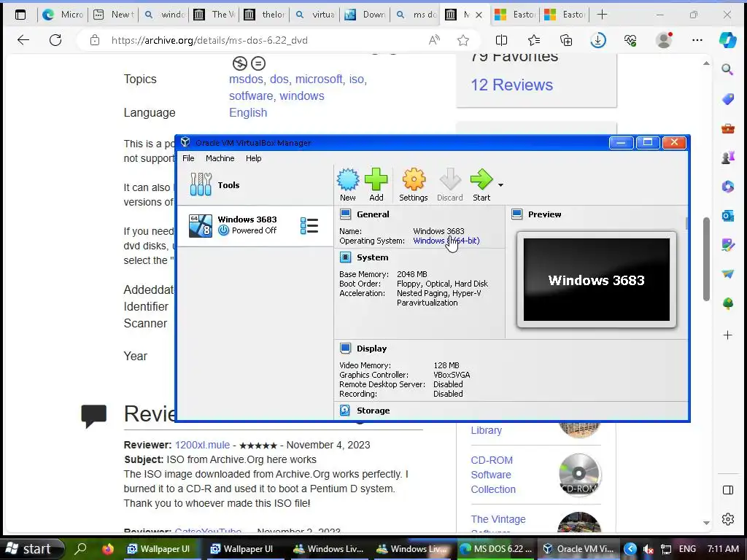Open the Edge tab actions menu icon
The image size is (747, 560).
pyautogui.click(x=20, y=15)
